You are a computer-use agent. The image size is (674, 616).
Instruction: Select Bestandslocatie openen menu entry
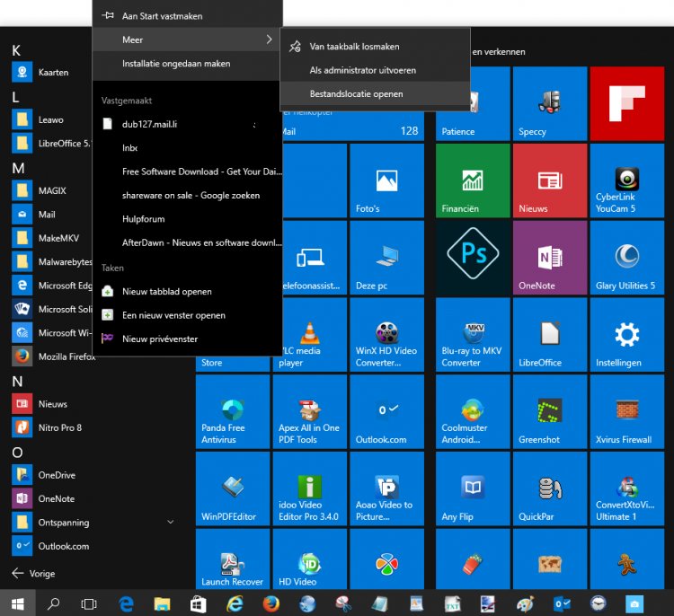click(356, 93)
